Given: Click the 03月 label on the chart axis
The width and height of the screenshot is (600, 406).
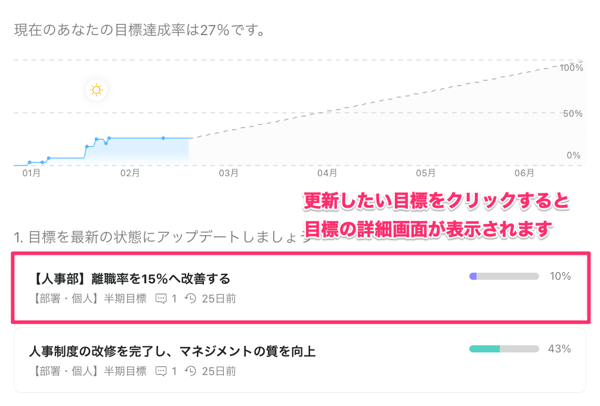Looking at the screenshot, I should [229, 173].
